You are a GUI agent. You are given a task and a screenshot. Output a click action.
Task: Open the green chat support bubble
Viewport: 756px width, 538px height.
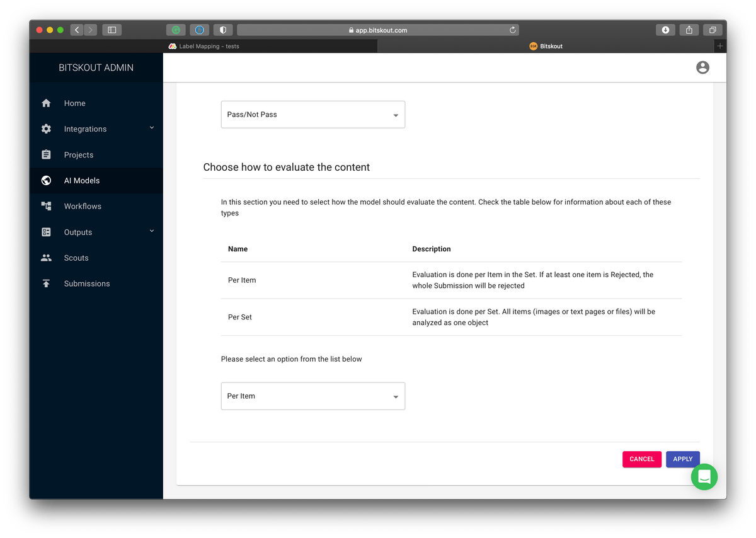pyautogui.click(x=704, y=477)
